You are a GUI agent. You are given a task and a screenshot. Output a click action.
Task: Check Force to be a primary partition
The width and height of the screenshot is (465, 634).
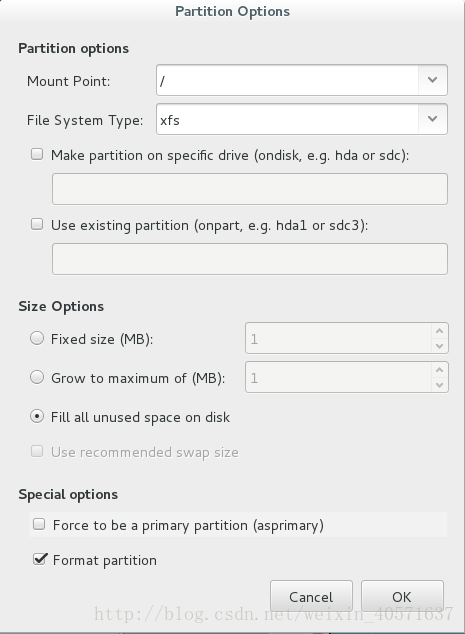click(39, 524)
